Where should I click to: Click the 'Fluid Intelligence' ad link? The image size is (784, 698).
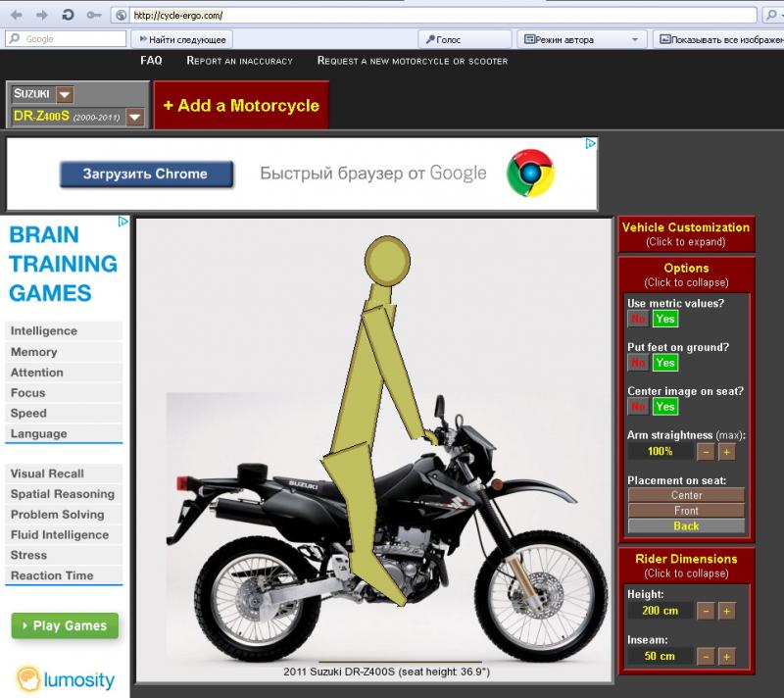64,535
